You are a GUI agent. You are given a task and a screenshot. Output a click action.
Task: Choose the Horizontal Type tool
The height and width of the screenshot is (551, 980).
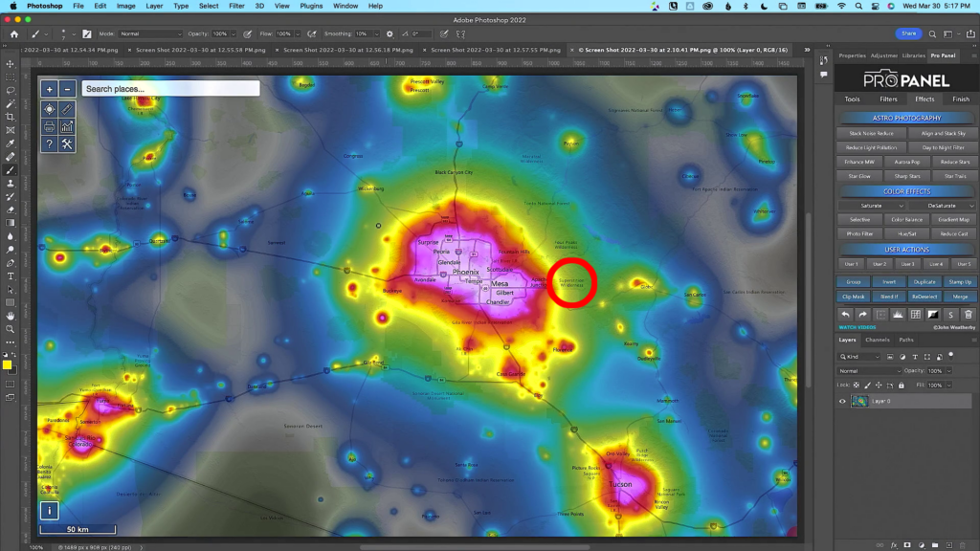[x=10, y=275]
